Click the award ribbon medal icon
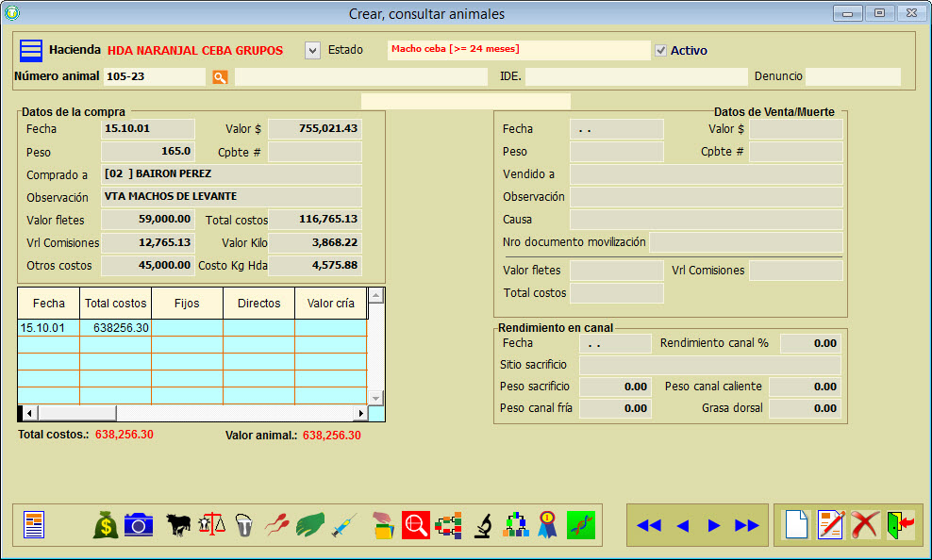This screenshot has height=560, width=932. 547,525
